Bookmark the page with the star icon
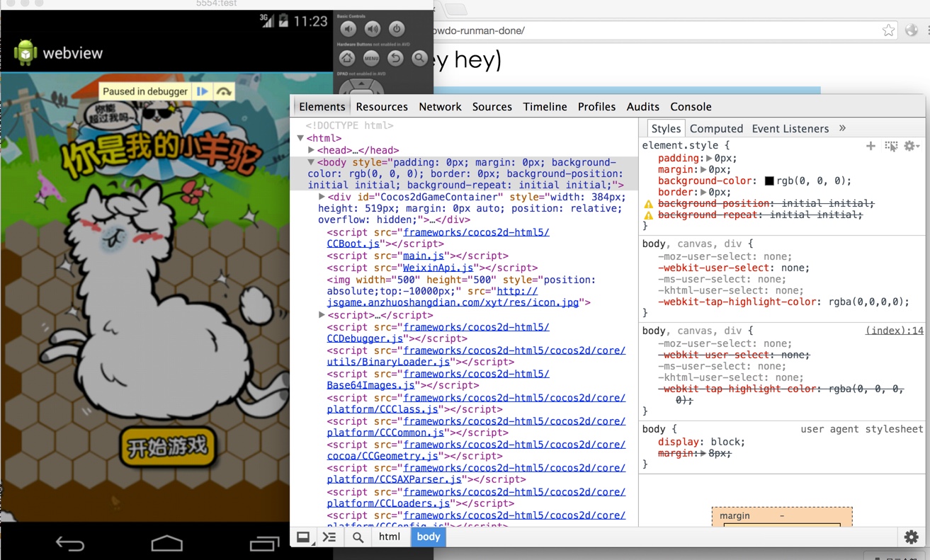 click(x=888, y=30)
